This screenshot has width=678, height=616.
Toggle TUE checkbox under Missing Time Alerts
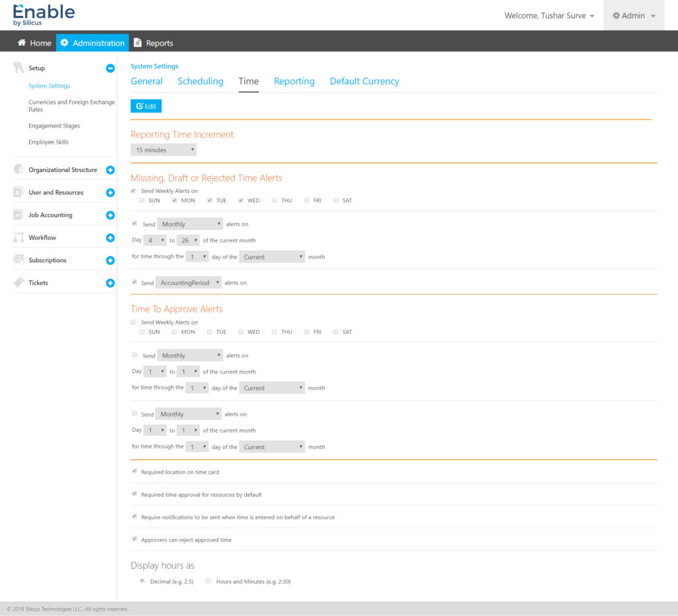(209, 200)
